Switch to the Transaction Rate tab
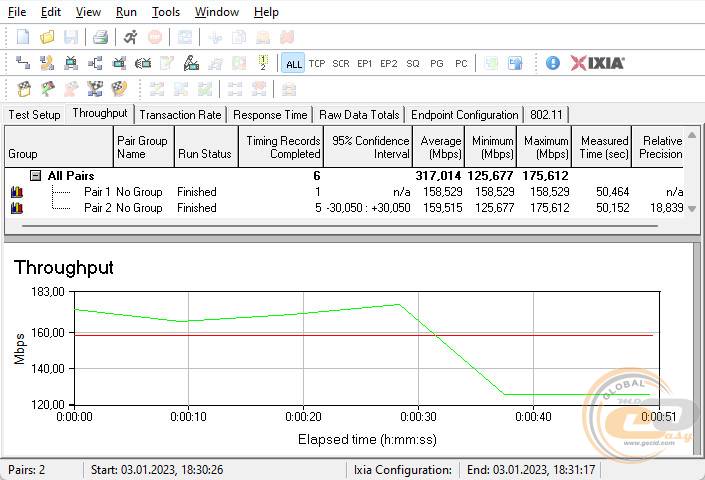The width and height of the screenshot is (705, 480). pos(180,115)
